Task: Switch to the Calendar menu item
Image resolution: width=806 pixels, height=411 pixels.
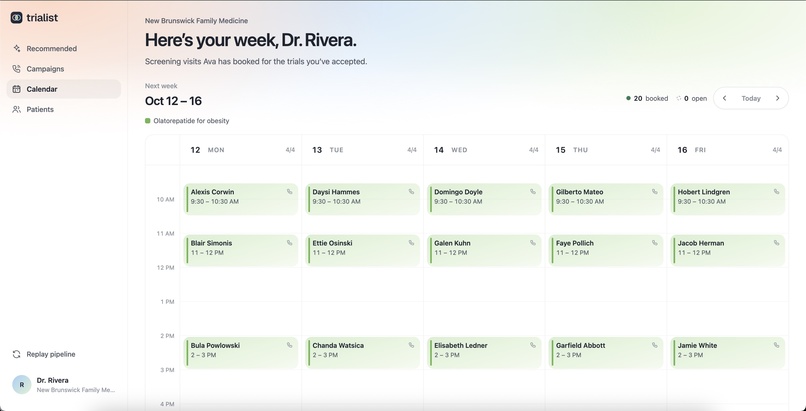Action: pyautogui.click(x=64, y=89)
